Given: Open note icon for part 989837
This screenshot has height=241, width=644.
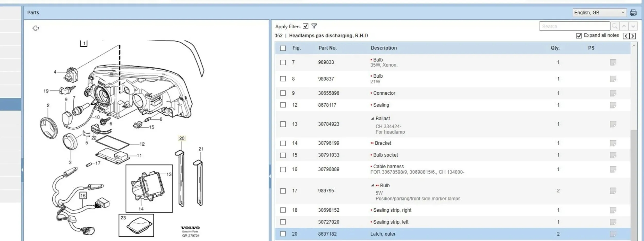Looking at the screenshot, I should click(x=613, y=79).
